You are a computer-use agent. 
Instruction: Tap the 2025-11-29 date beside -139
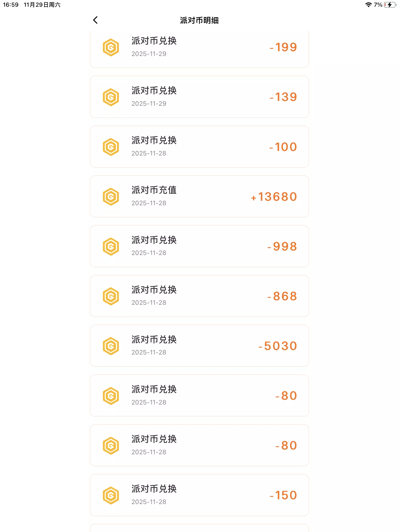[149, 104]
